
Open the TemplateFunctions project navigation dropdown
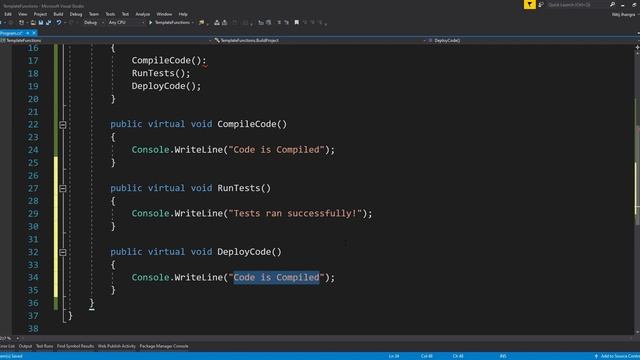tap(106, 40)
